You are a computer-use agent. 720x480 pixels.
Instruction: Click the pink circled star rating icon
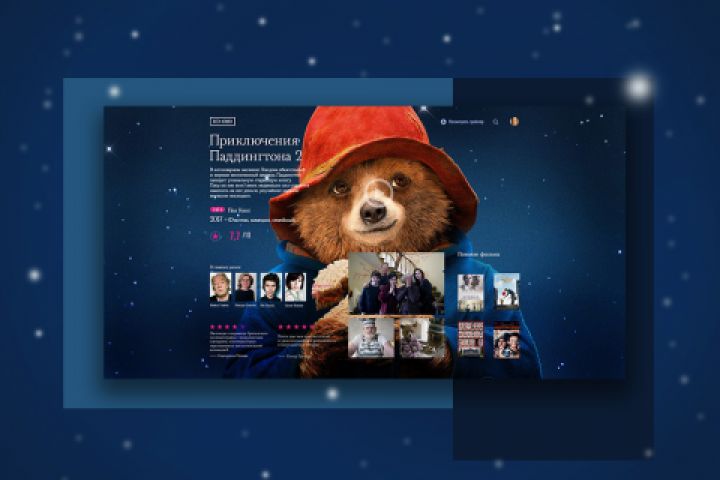(215, 236)
